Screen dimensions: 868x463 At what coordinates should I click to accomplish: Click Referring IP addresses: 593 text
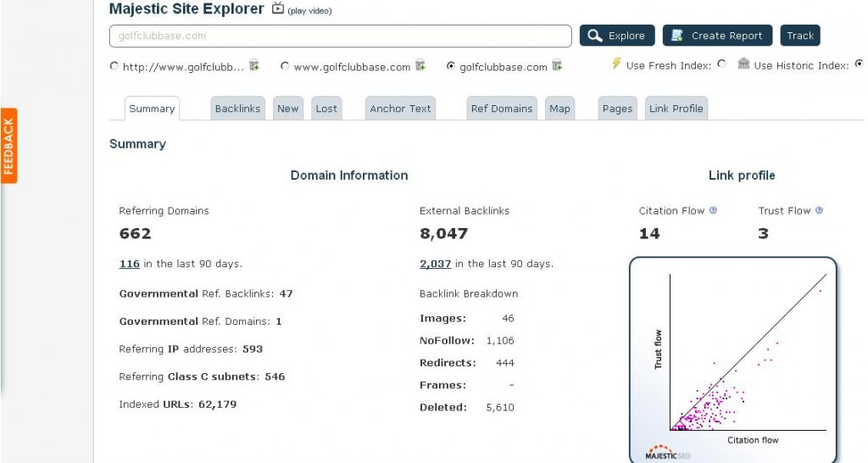coord(191,349)
